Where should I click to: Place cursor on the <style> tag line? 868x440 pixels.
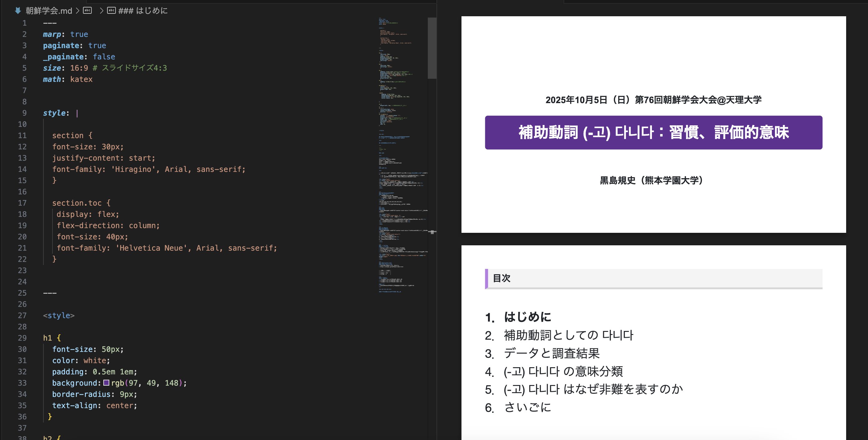click(59, 316)
